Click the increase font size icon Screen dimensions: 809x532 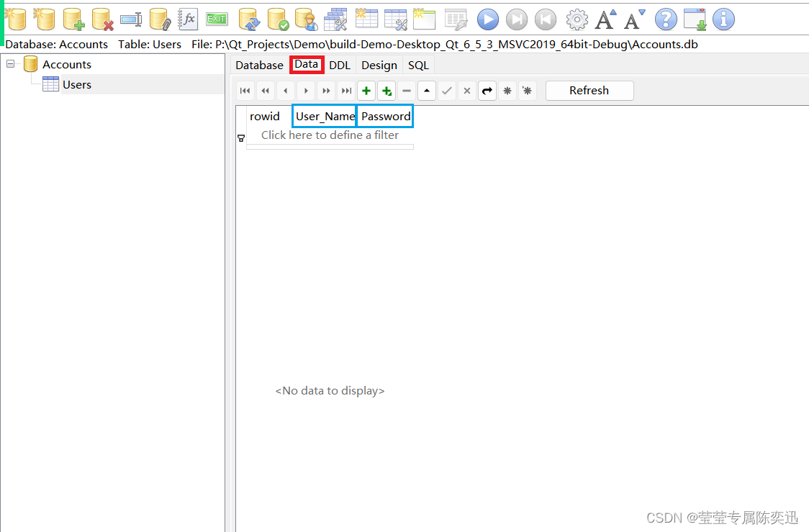(606, 19)
